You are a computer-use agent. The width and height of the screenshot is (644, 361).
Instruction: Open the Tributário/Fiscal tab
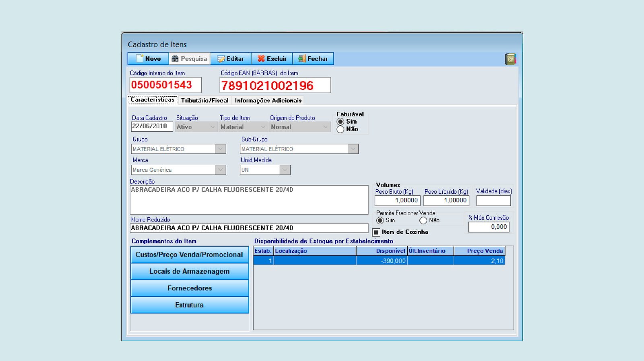(204, 100)
